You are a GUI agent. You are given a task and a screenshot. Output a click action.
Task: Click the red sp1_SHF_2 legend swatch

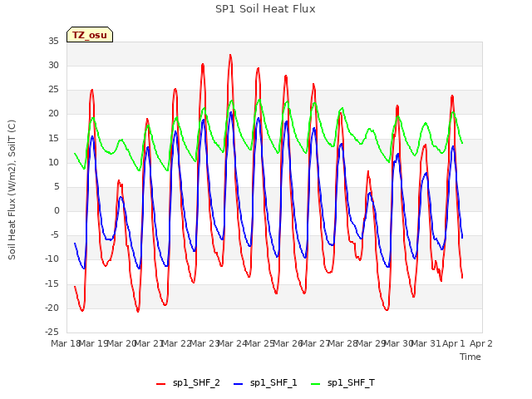pyautogui.click(x=160, y=383)
